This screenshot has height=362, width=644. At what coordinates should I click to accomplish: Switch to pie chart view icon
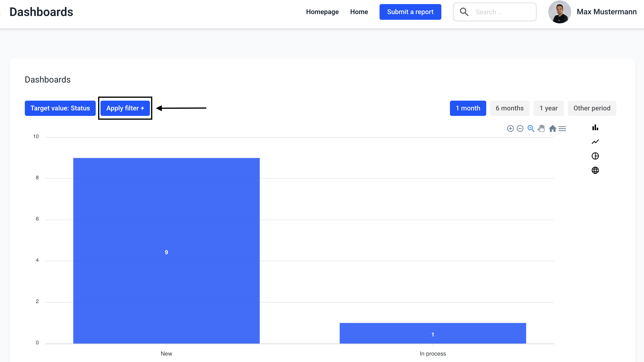click(595, 156)
